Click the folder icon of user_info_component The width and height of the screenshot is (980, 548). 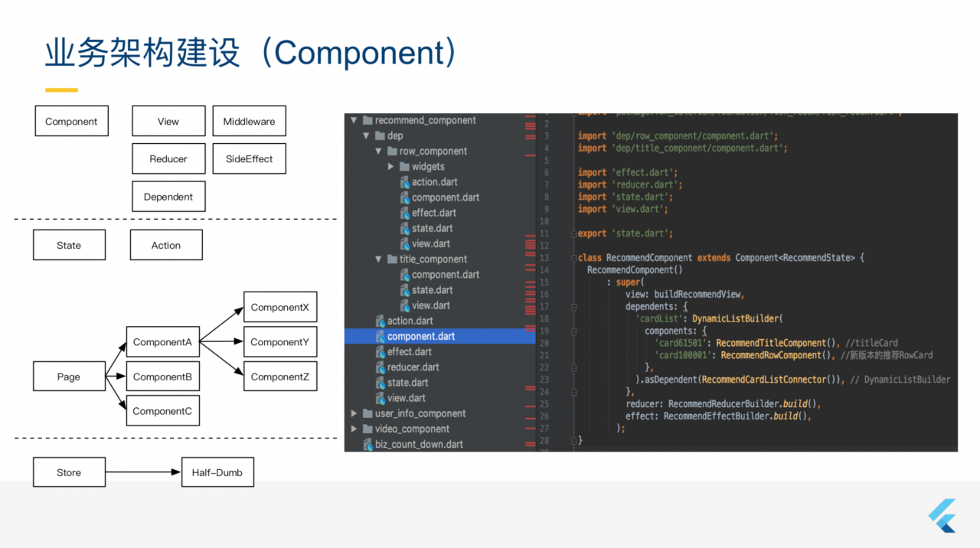pyautogui.click(x=367, y=414)
